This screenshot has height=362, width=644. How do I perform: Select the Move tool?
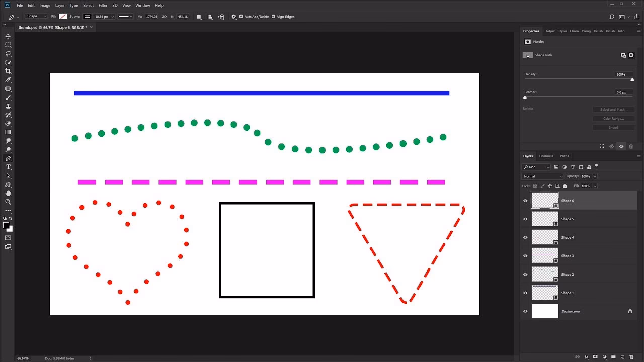(8, 36)
